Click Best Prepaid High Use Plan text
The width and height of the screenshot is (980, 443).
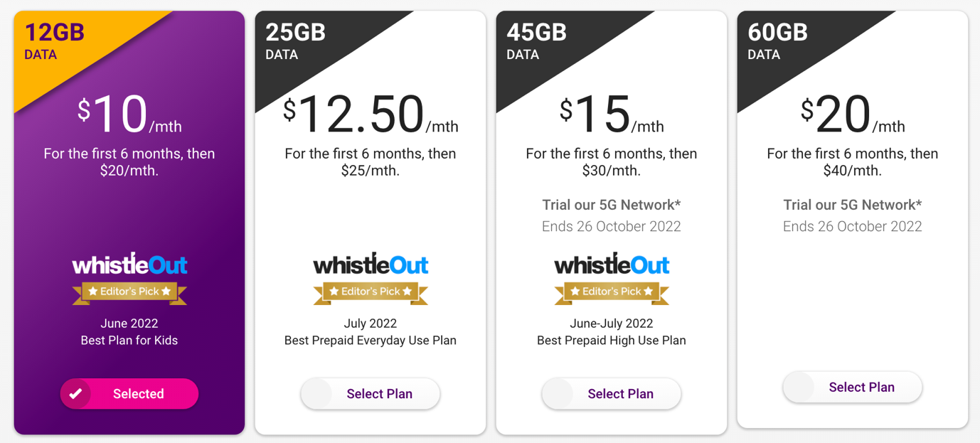coord(612,341)
